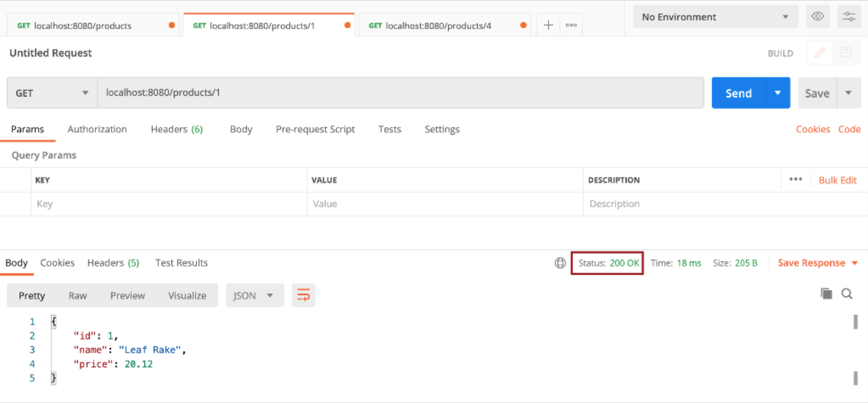This screenshot has height=403, width=868.
Task: Click the blue Send button
Action: tap(739, 93)
